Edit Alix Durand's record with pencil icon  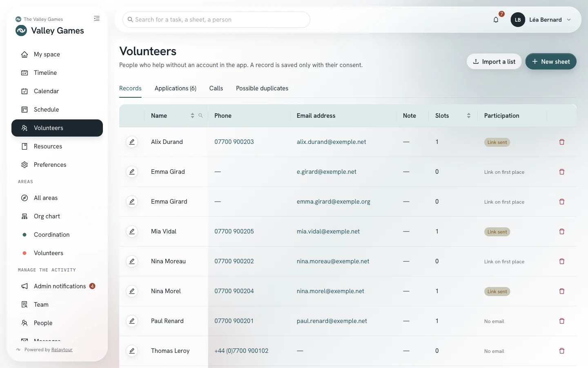(132, 142)
